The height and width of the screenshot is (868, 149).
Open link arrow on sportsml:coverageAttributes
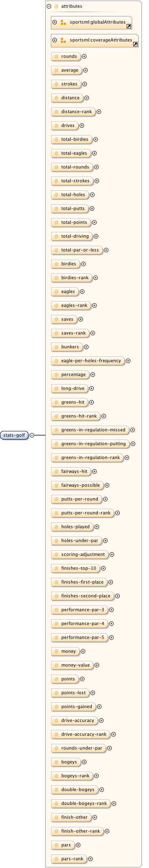click(135, 44)
